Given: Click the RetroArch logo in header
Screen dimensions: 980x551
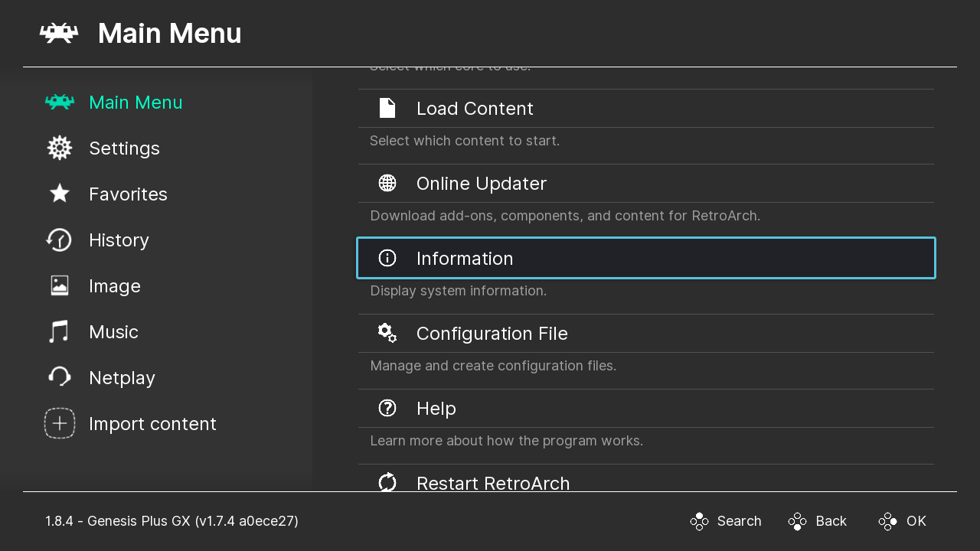Looking at the screenshot, I should 59,33.
